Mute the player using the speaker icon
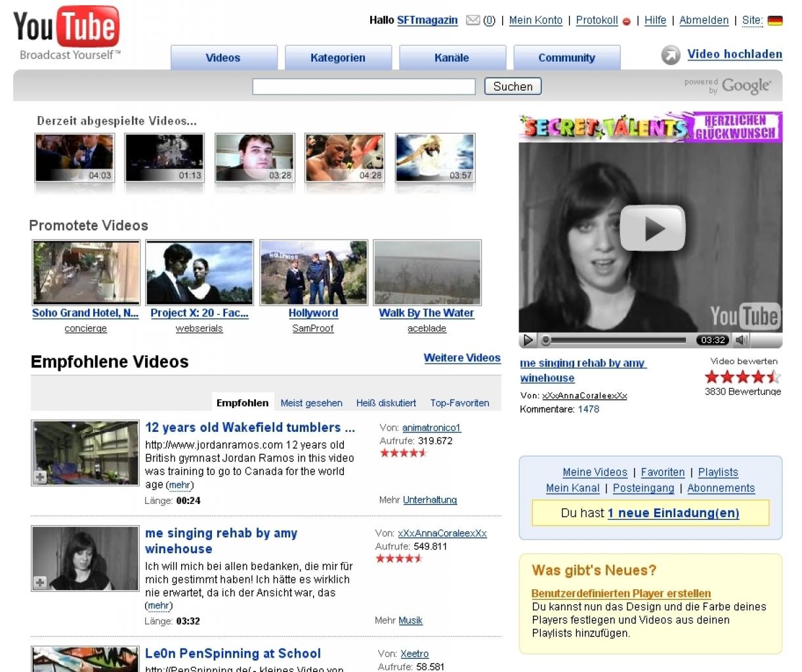Screen dimensions: 802x672 [x=742, y=340]
